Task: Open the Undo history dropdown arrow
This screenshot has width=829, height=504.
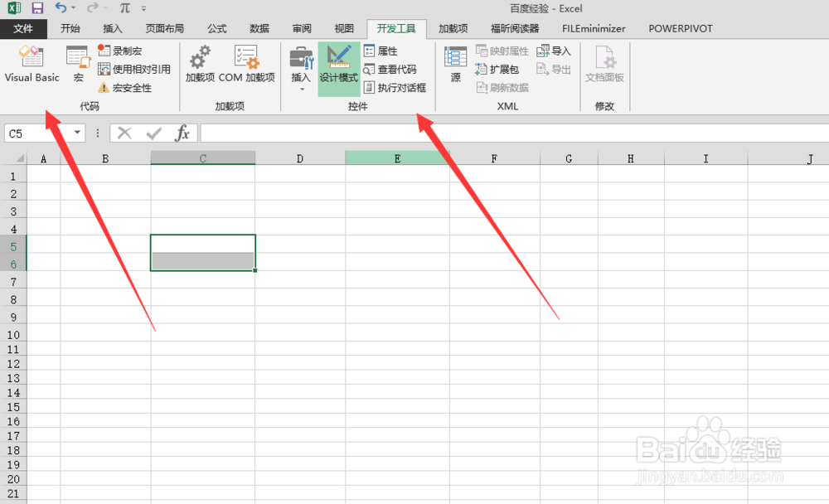Action: [73, 8]
